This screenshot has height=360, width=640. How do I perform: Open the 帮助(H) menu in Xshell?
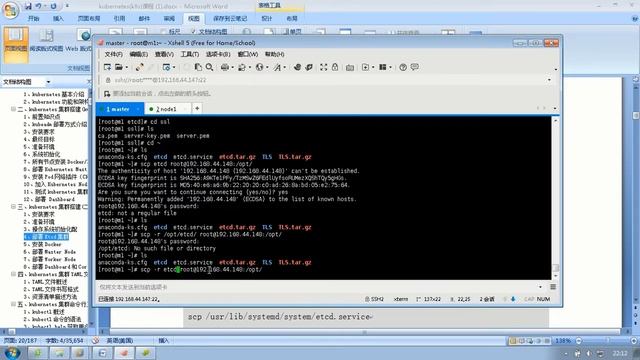pos(274,54)
